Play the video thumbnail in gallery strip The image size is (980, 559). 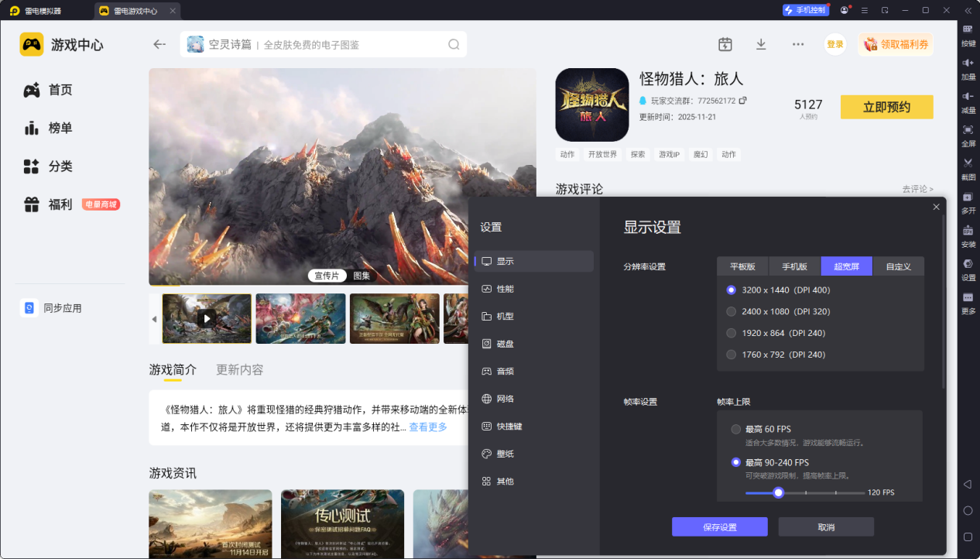(x=206, y=318)
